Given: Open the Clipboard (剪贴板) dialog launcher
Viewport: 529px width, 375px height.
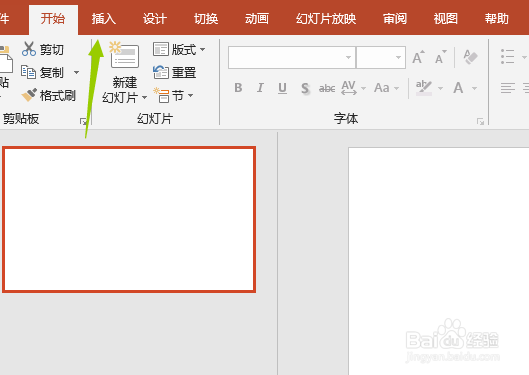Looking at the screenshot, I should (83, 121).
